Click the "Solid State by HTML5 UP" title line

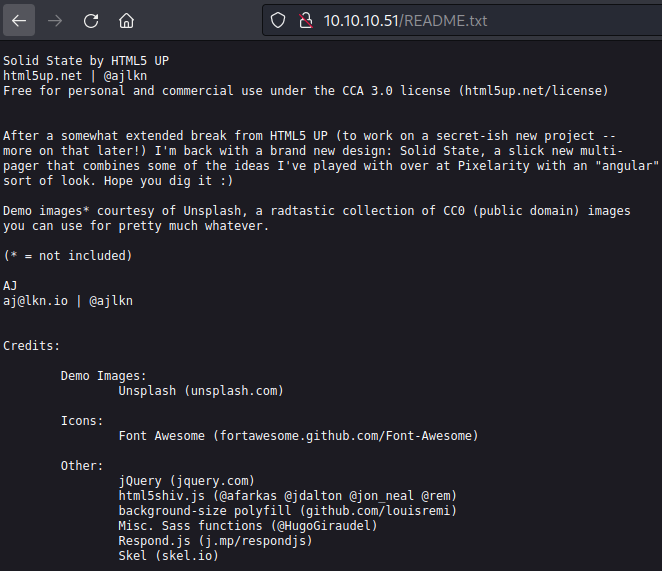(86, 61)
